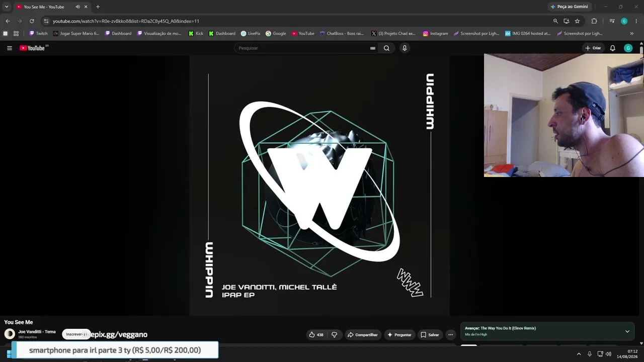Mute the You See Me tab audio

tap(77, 7)
